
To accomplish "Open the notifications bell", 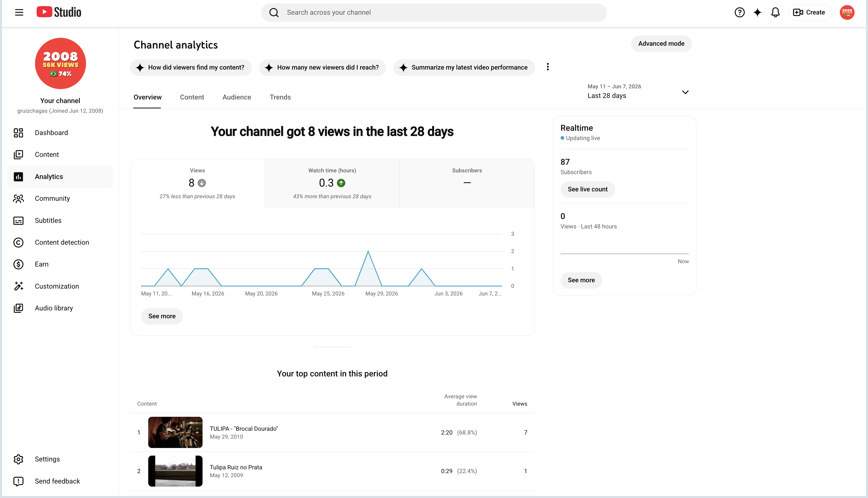I will tap(775, 13).
